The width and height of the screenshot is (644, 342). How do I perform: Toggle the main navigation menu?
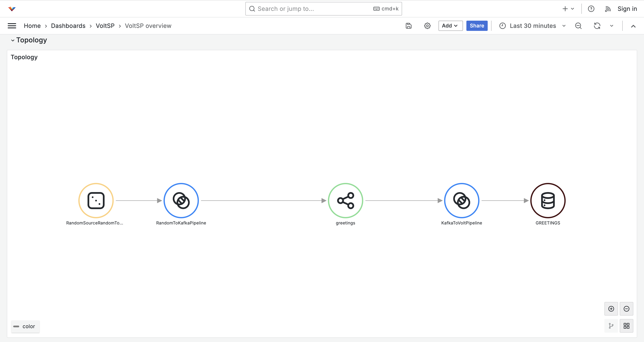tap(12, 26)
